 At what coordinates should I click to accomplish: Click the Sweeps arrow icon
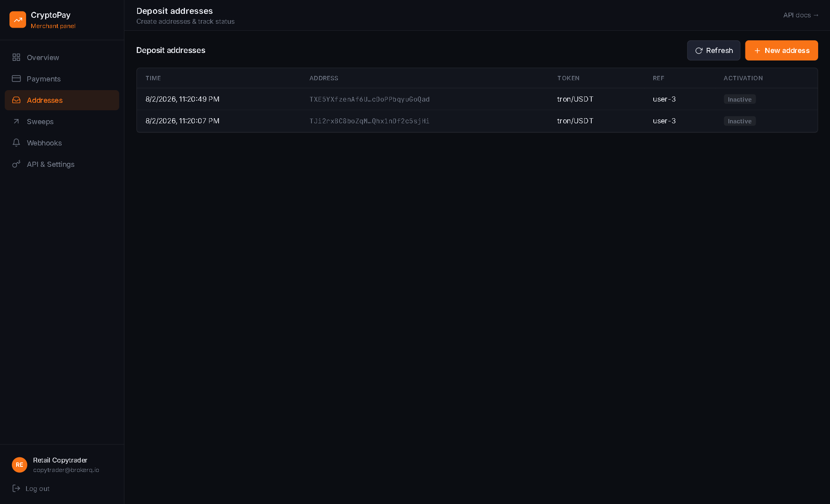16,121
